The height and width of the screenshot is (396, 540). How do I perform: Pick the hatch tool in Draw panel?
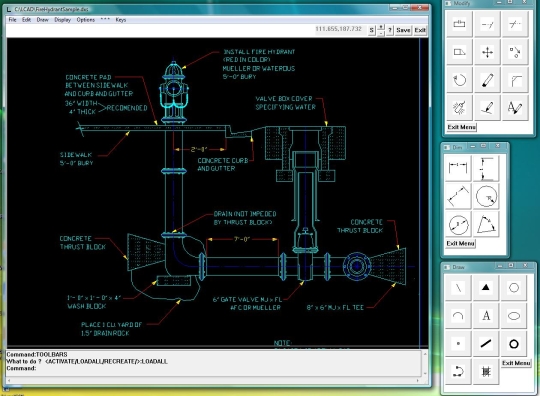coord(486,371)
